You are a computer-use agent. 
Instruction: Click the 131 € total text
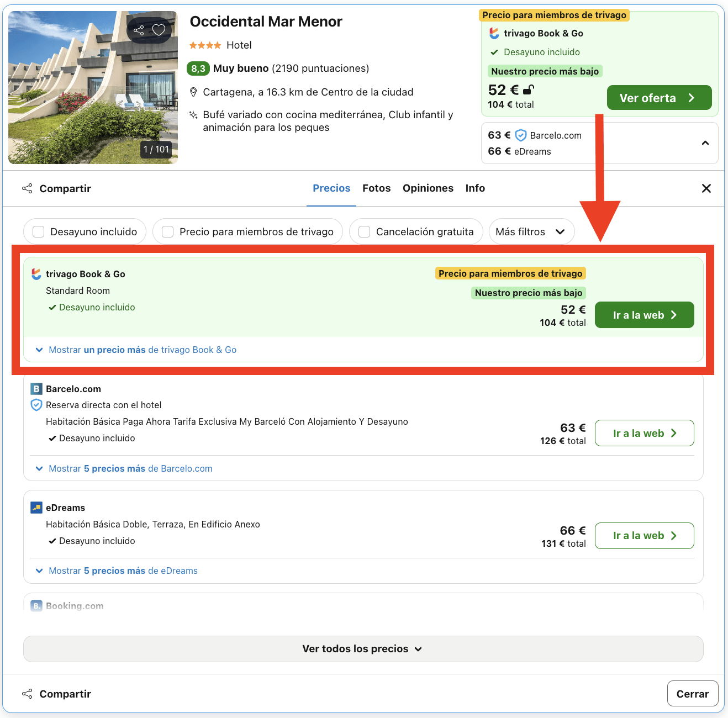pyautogui.click(x=563, y=543)
